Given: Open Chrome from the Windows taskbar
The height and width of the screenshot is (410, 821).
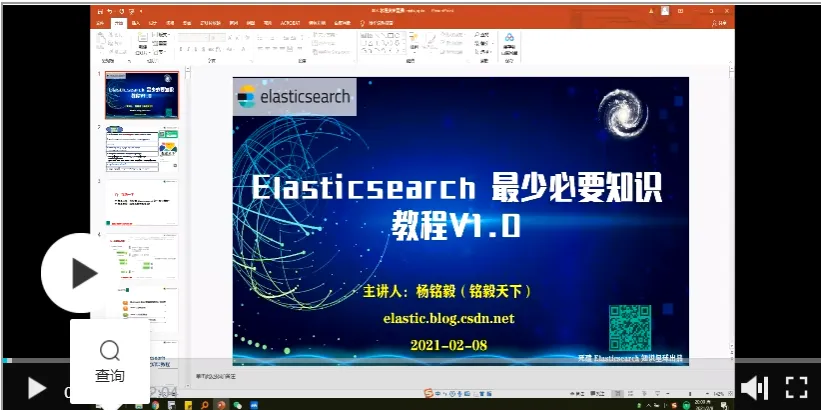Looking at the screenshot, I should coord(155,405).
